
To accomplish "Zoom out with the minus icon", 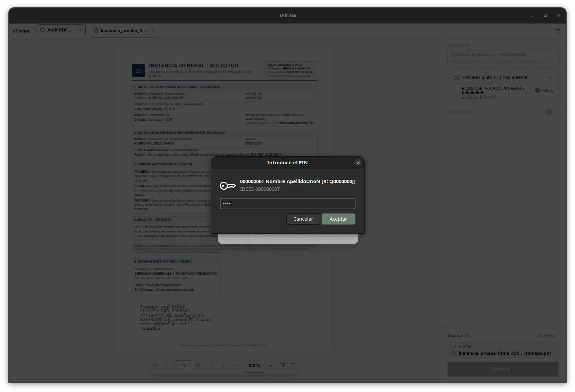I will point(238,365).
